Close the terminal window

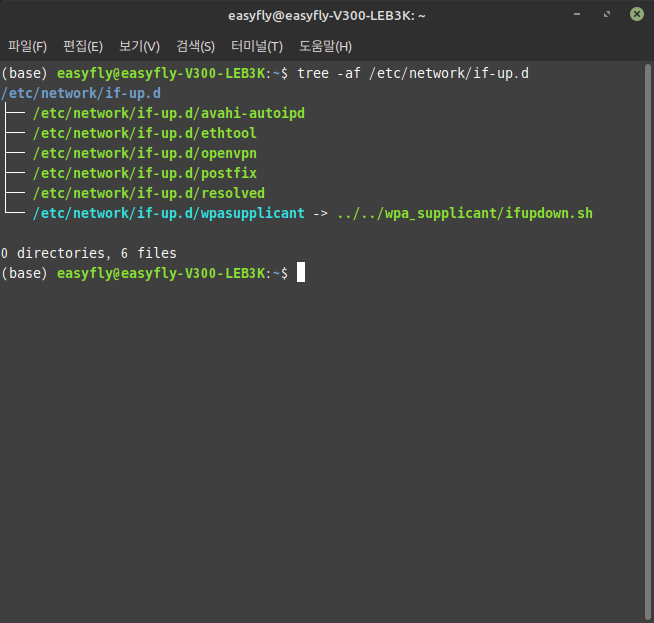pos(636,14)
